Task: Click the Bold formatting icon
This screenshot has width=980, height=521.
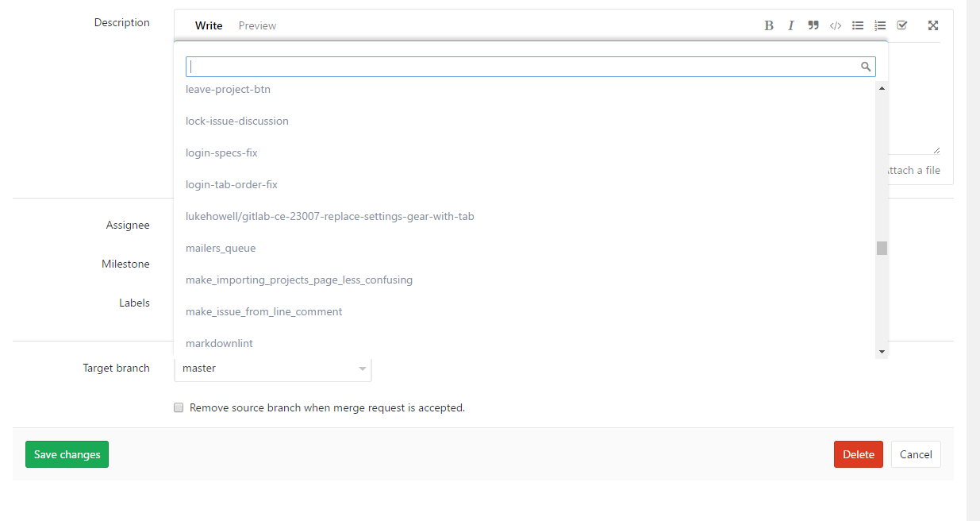Action: [x=768, y=25]
